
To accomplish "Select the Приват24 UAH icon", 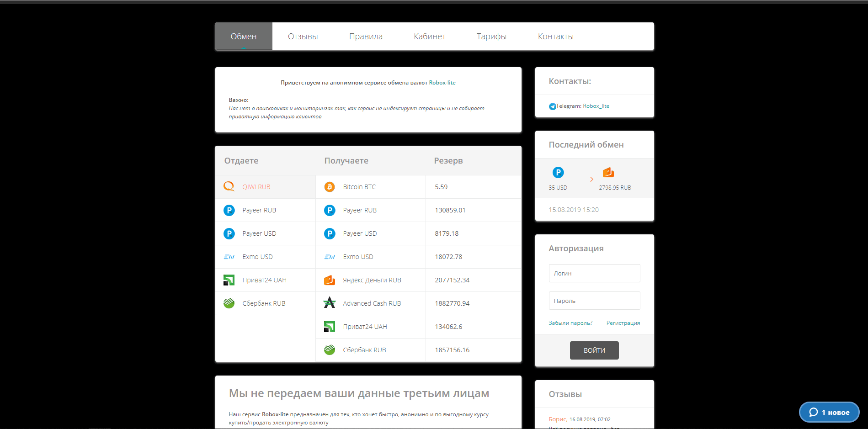I will click(229, 280).
